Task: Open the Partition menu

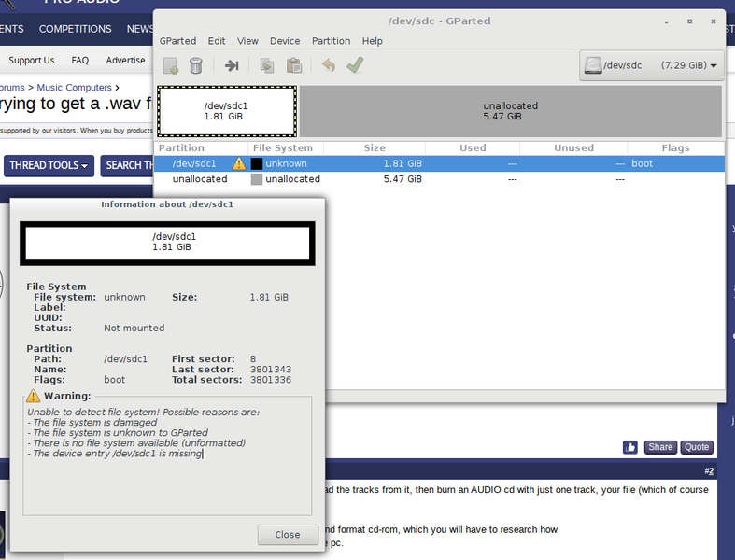Action: [x=331, y=41]
